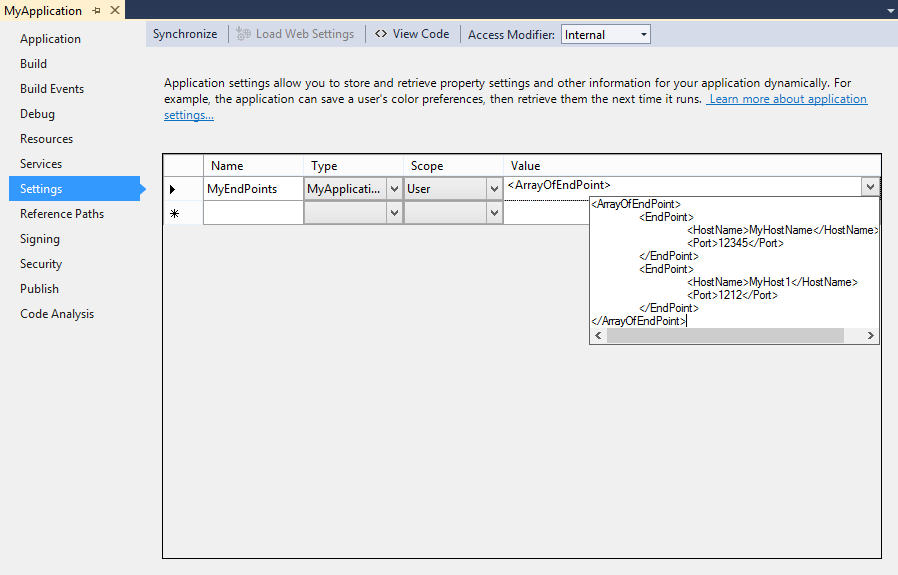
Task: Pin the MyApplication tab
Action: 96,10
